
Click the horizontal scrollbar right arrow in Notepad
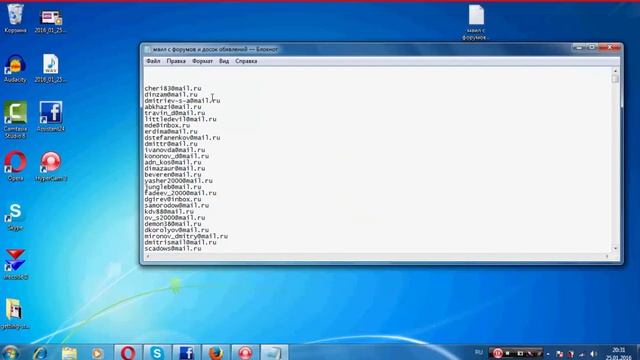click(x=607, y=256)
